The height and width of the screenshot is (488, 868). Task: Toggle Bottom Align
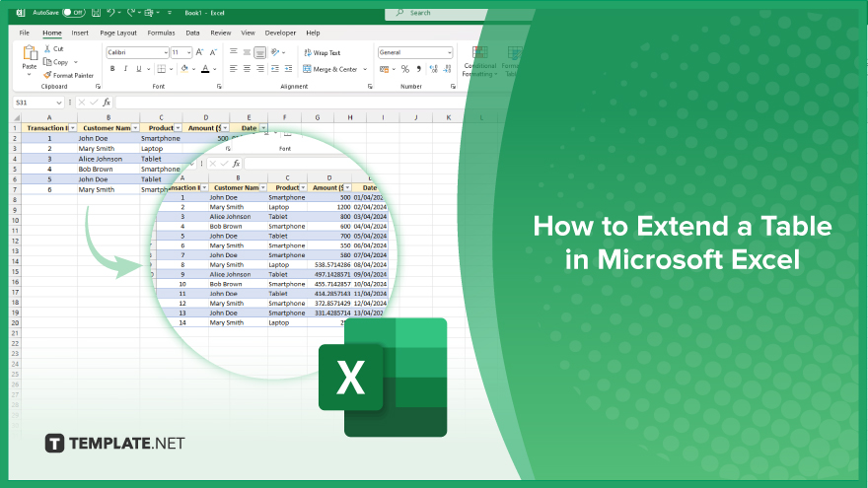click(259, 52)
